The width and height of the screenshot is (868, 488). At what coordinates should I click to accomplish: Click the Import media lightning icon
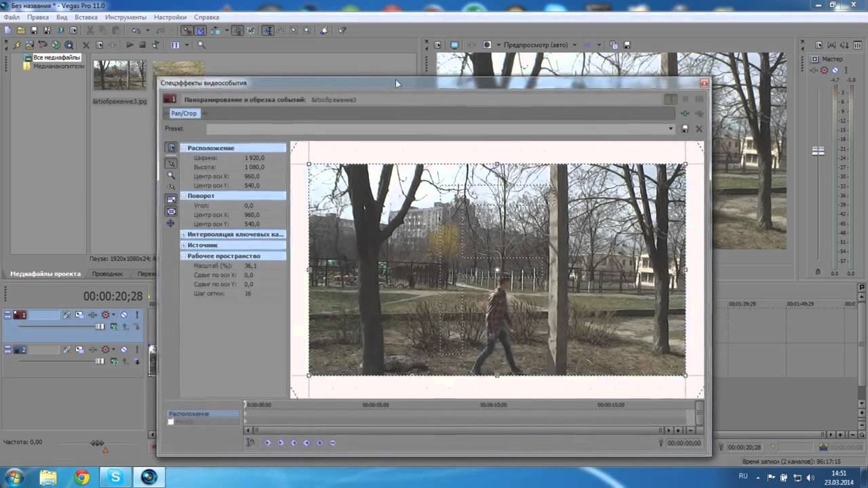click(17, 45)
